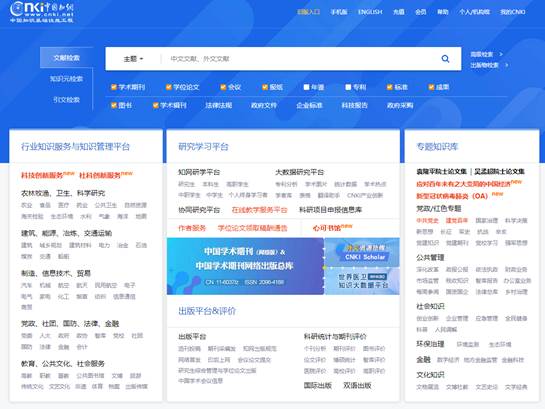Viewport: 545px width, 409px height.
Task: Open 文化知识 heading link
Action: pyautogui.click(x=430, y=375)
